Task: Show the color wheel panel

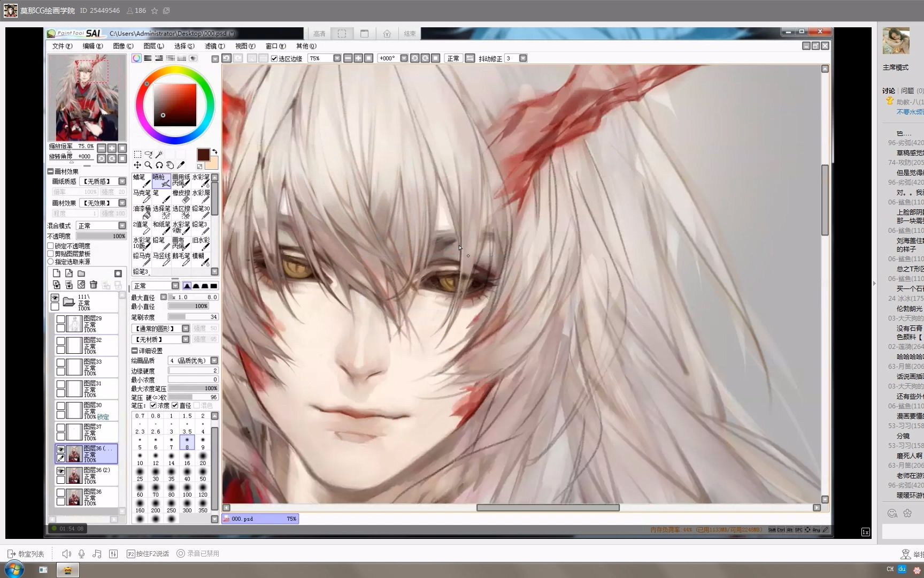Action: (137, 58)
